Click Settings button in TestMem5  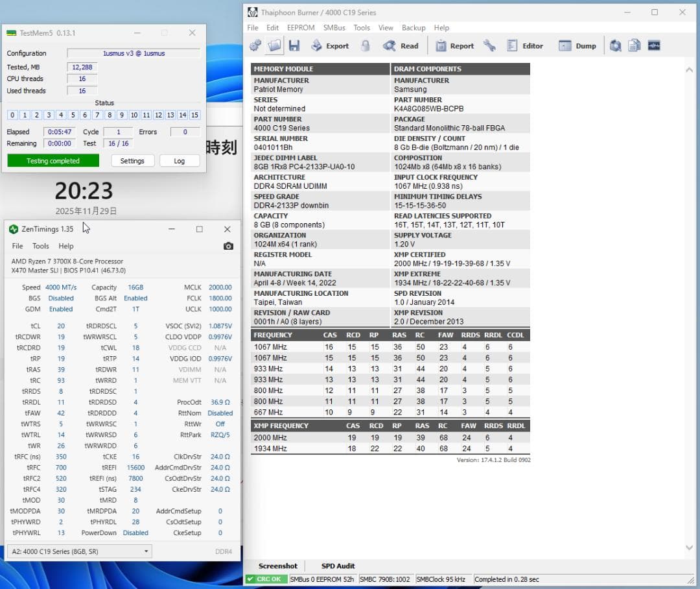tap(132, 161)
